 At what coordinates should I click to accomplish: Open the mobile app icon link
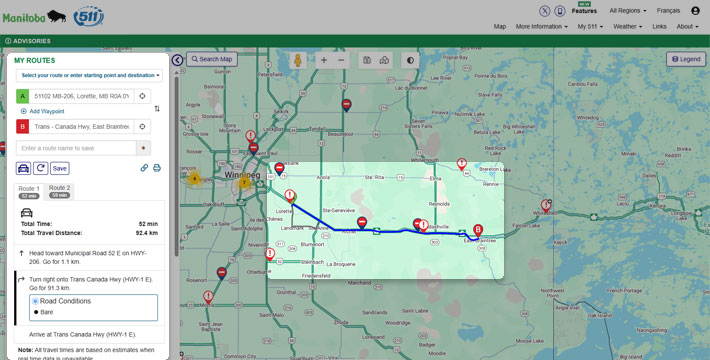(560, 11)
